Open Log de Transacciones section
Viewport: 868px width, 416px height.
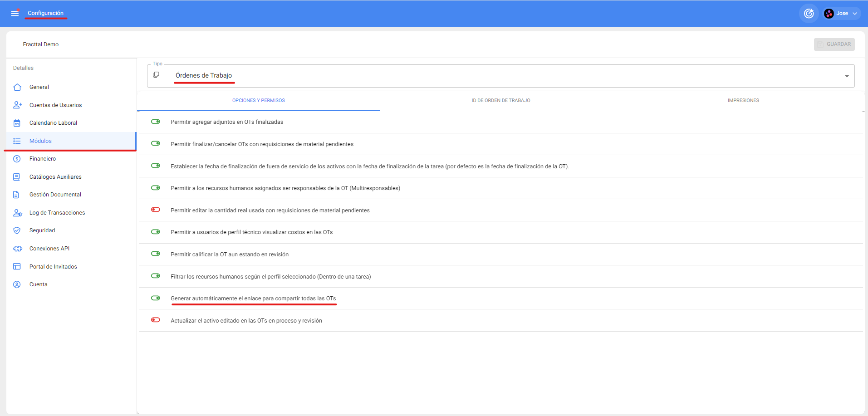(57, 213)
